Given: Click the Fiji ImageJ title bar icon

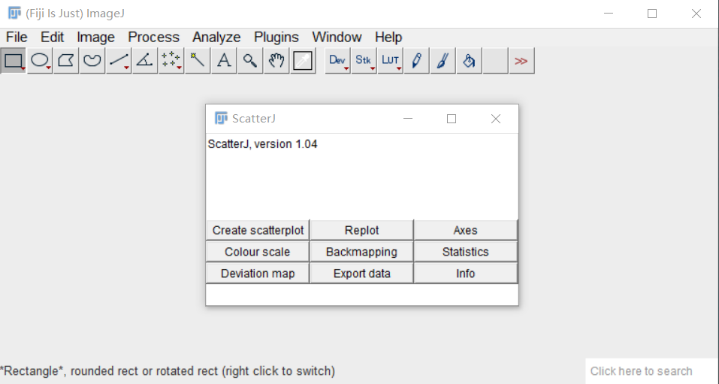Looking at the screenshot, I should [x=14, y=13].
